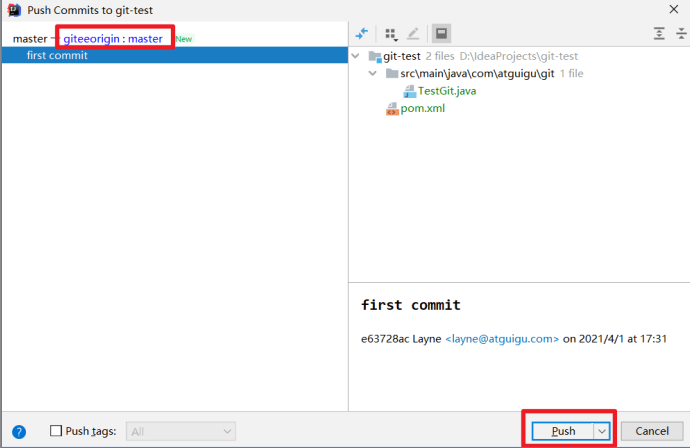
Task: Click the New badge label
Action: (x=184, y=39)
